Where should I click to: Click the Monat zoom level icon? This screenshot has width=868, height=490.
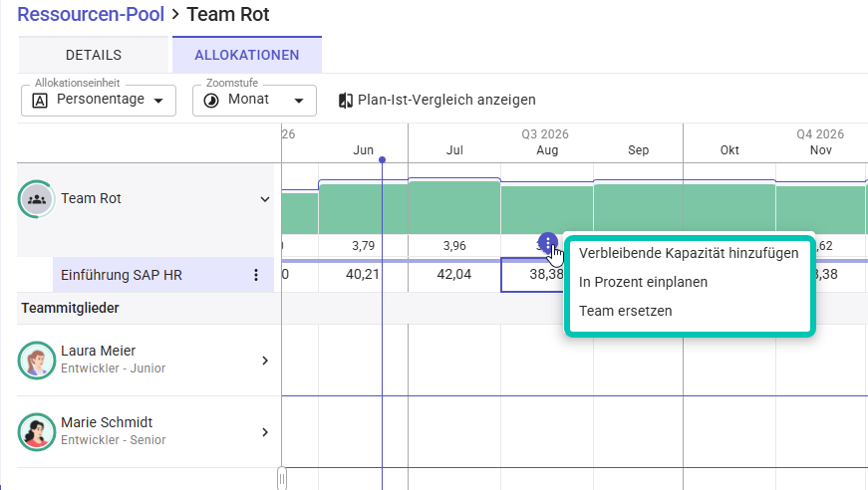pyautogui.click(x=211, y=101)
